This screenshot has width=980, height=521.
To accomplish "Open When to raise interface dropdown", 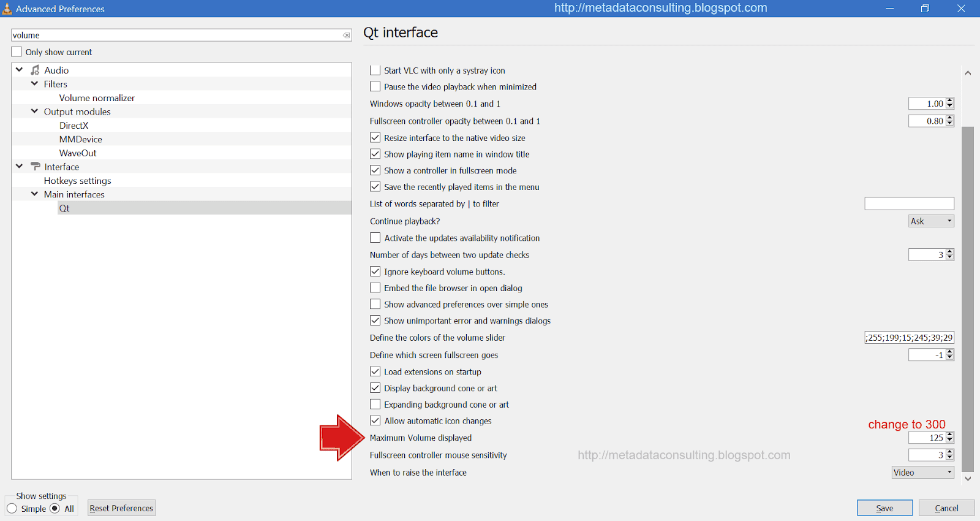I will [x=923, y=473].
